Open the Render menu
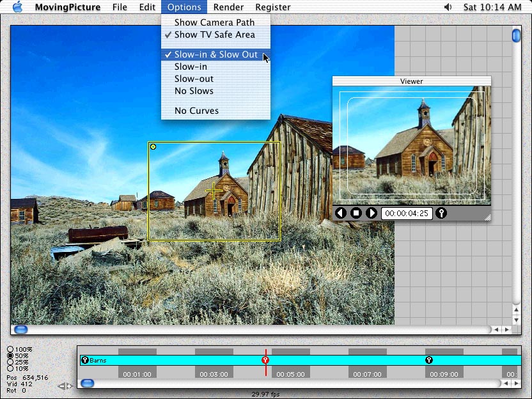Viewport: 532px width, 399px height. [228, 7]
